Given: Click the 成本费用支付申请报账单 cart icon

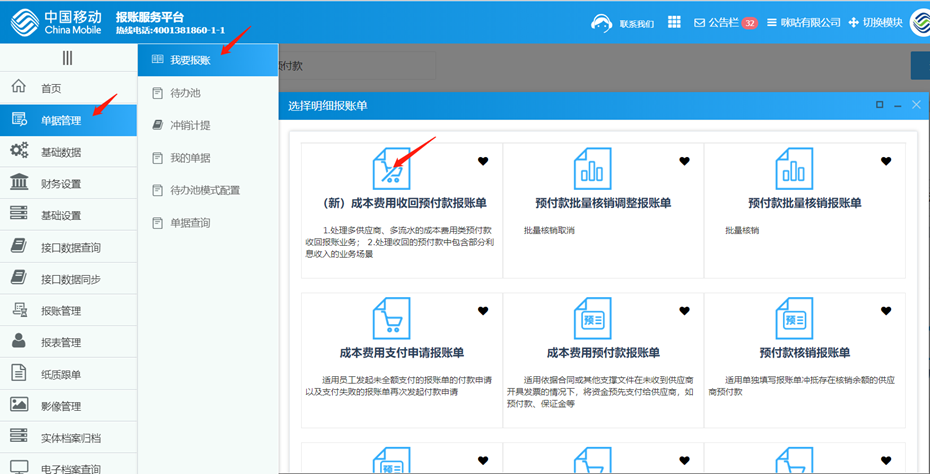Looking at the screenshot, I should point(391,318).
